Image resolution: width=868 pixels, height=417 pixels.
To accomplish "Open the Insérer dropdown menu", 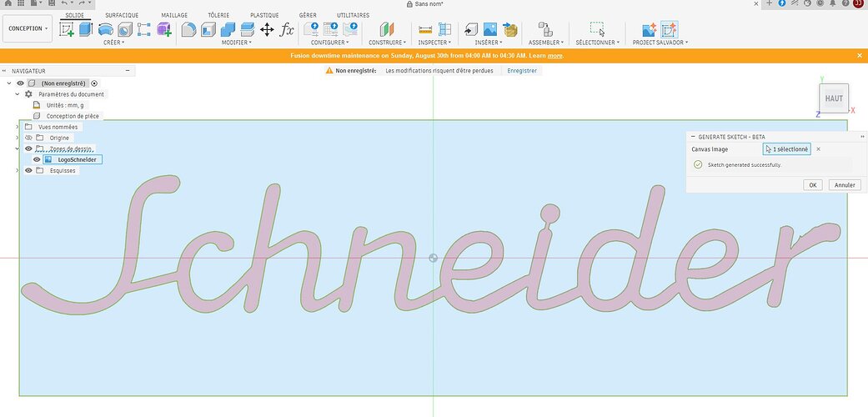I will click(x=489, y=43).
